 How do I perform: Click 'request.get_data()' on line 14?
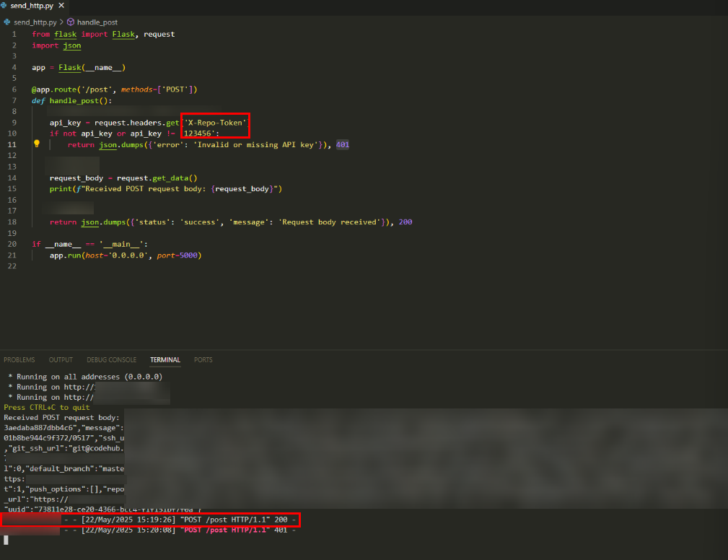click(x=157, y=178)
